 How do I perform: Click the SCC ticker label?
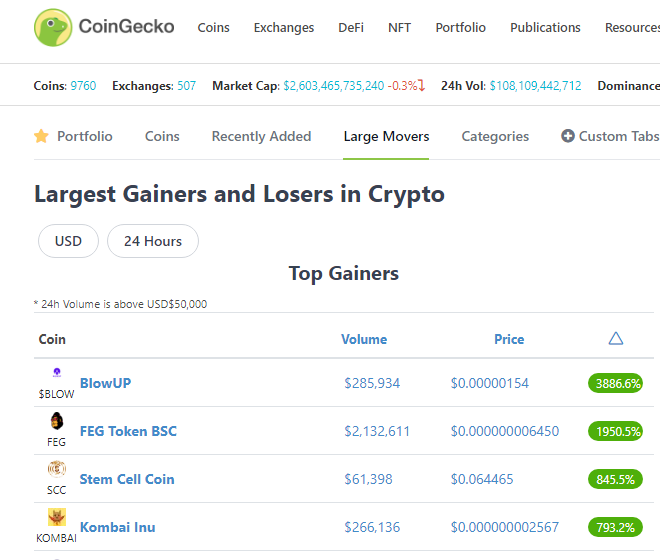(56, 490)
